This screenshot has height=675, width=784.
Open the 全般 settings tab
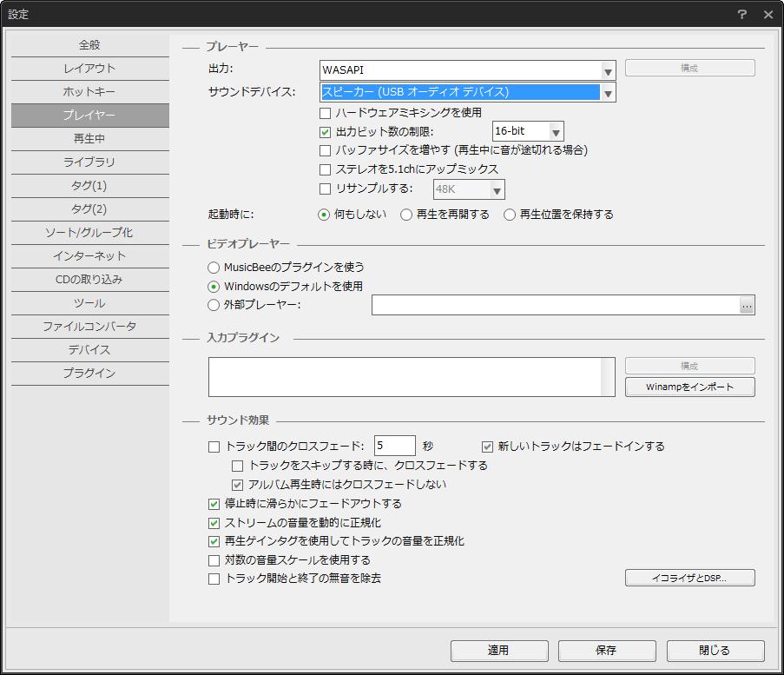[90, 45]
